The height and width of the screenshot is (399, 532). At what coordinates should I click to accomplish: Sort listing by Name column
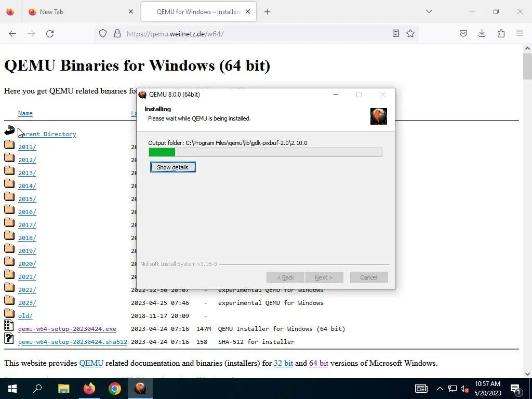[x=25, y=113]
